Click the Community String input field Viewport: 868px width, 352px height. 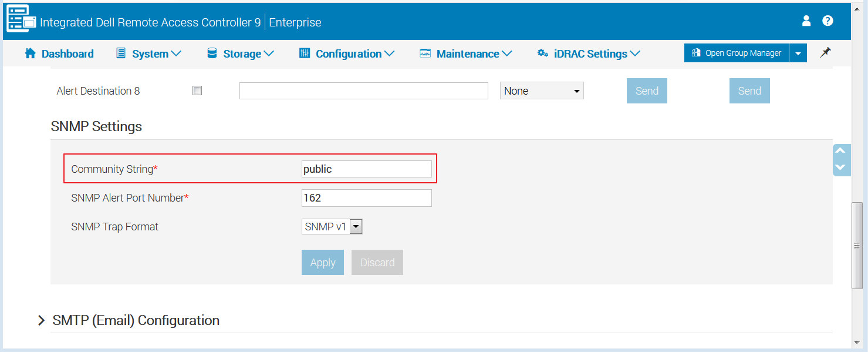click(x=366, y=169)
